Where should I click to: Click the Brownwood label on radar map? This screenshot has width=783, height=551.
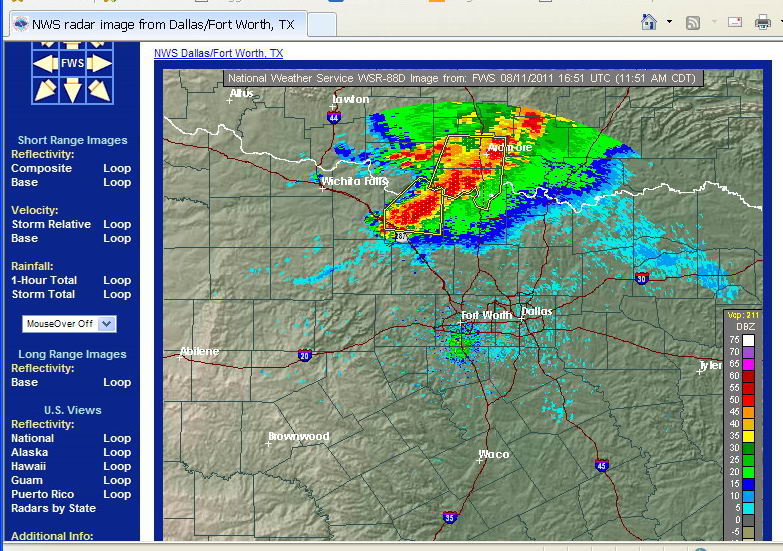pyautogui.click(x=299, y=436)
